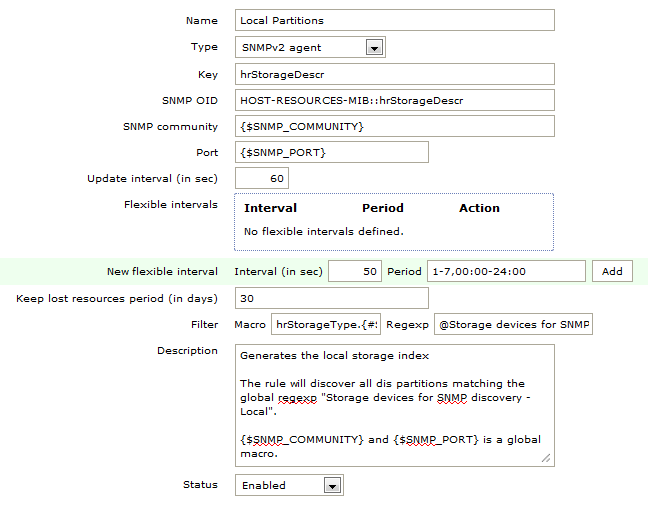
Task: Click the Key input field
Action: click(x=394, y=74)
